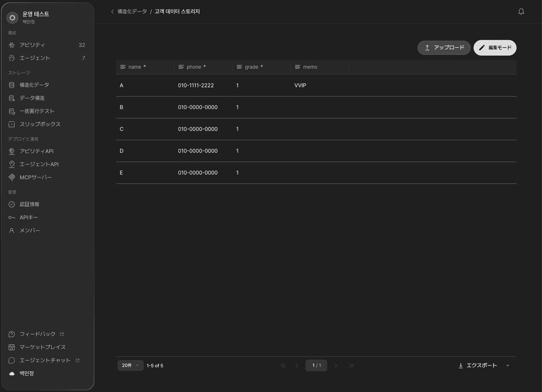Go to the previous page
The height and width of the screenshot is (392, 542).
[x=297, y=366]
